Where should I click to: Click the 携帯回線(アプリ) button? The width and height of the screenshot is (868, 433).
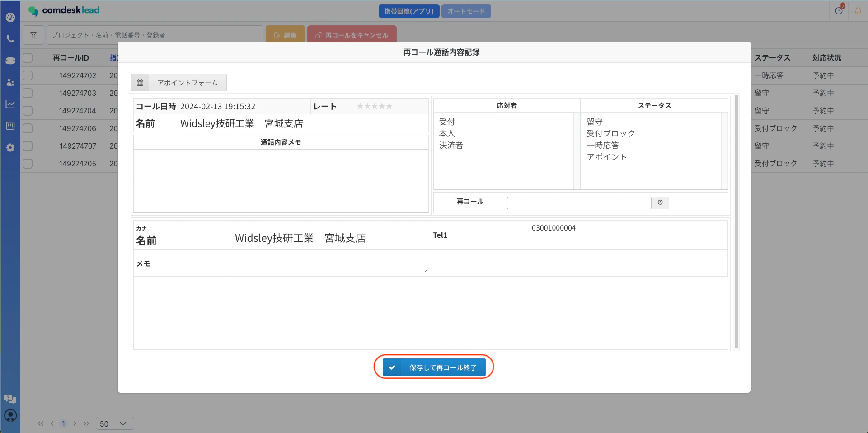click(x=409, y=11)
